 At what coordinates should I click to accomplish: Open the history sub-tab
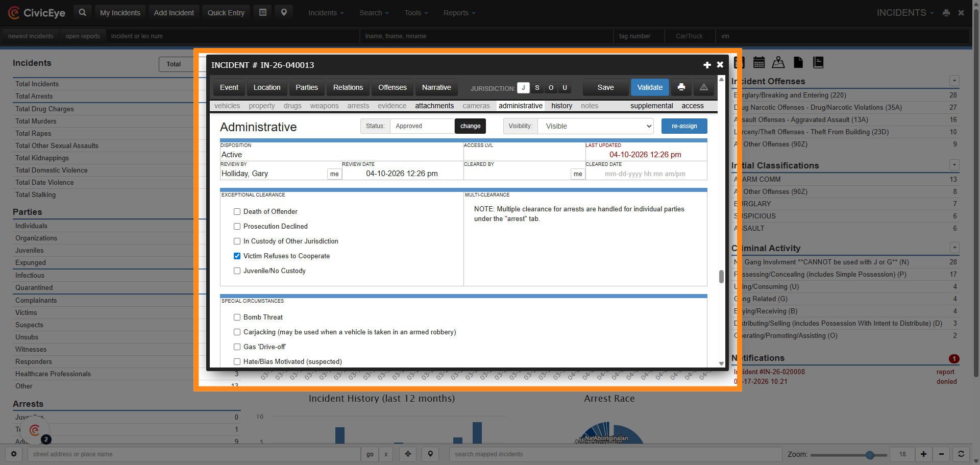[x=561, y=106]
